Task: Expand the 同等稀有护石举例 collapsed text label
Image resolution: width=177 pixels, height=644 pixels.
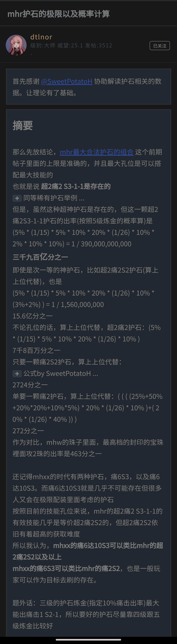Action: (54, 198)
